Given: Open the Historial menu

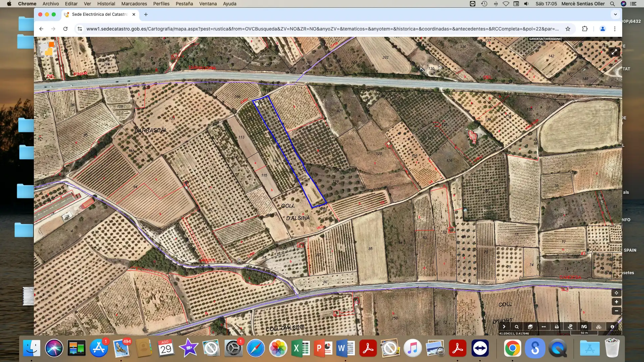Looking at the screenshot, I should pyautogui.click(x=106, y=4).
